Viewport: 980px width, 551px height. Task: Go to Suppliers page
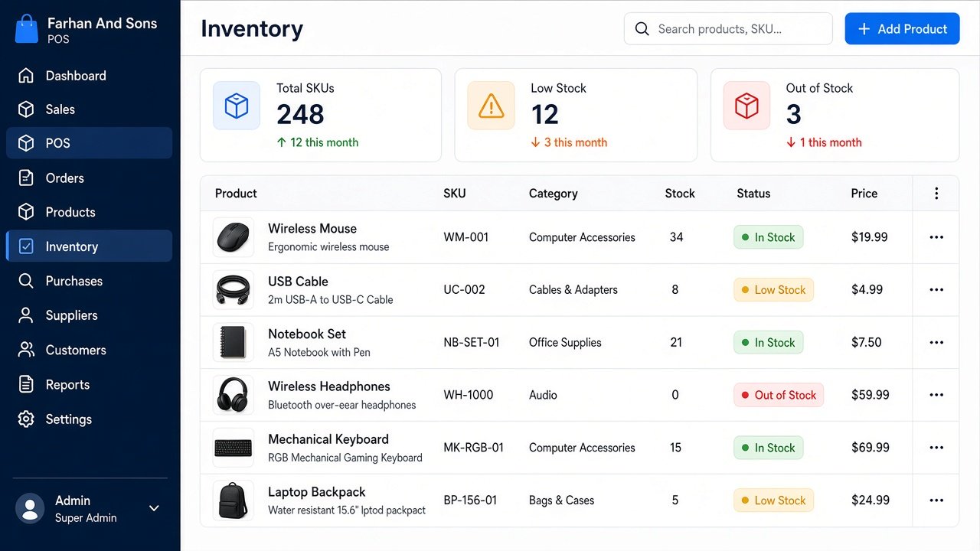click(89, 315)
